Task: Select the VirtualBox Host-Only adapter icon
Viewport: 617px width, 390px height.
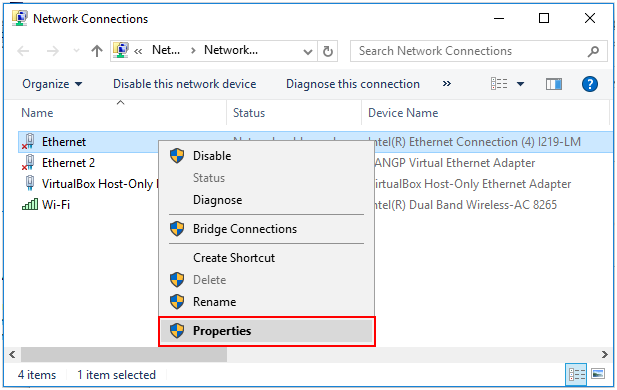Action: pyautogui.click(x=30, y=183)
